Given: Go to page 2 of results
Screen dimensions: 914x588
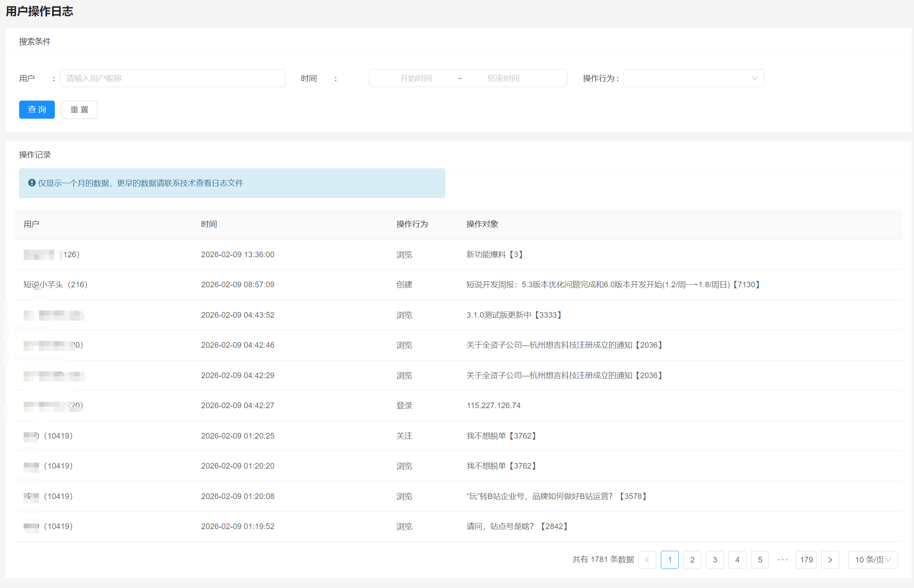Looking at the screenshot, I should tap(692, 560).
